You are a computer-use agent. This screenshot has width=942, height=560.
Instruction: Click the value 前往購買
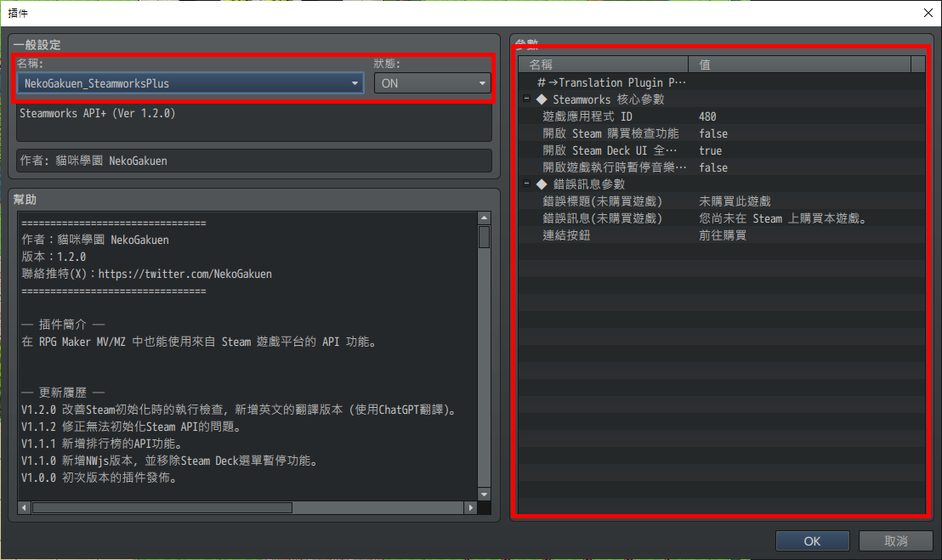(x=722, y=235)
